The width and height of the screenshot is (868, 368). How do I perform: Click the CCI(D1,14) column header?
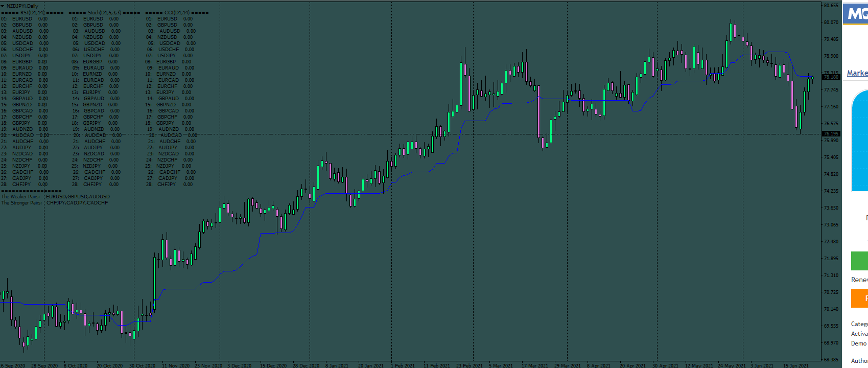177,12
